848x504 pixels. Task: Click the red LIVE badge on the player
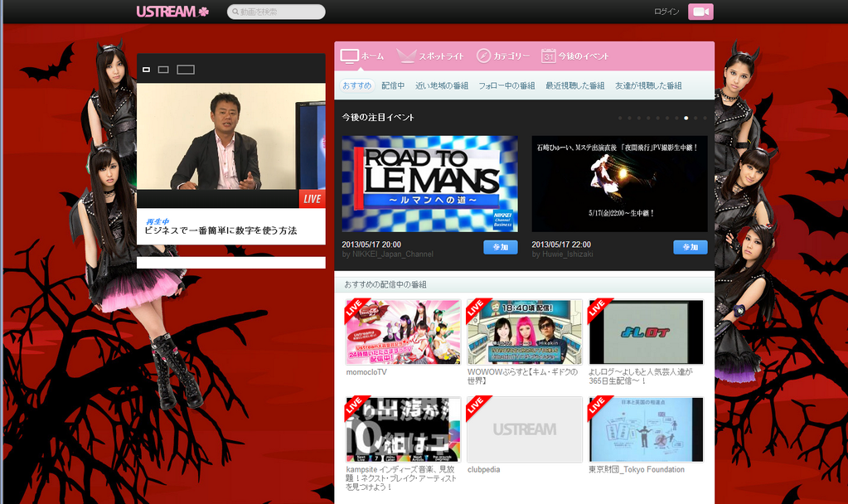pyautogui.click(x=312, y=199)
